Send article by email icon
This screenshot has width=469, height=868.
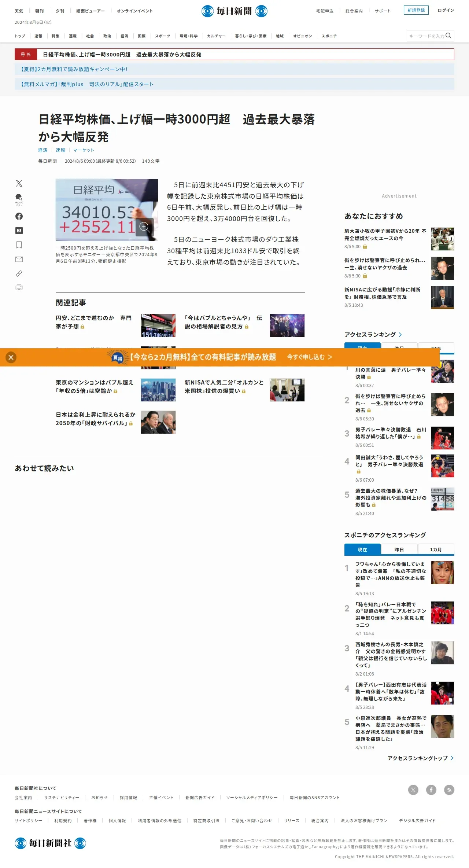point(19,259)
